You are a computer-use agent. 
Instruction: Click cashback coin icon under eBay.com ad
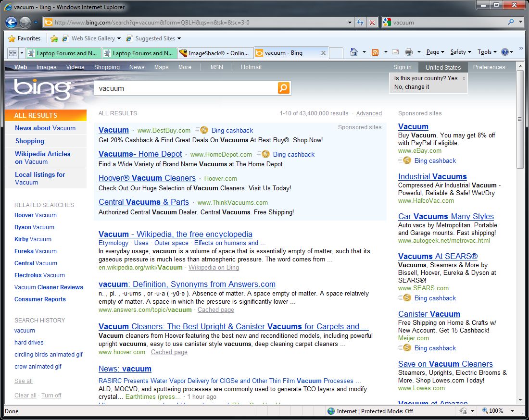407,161
